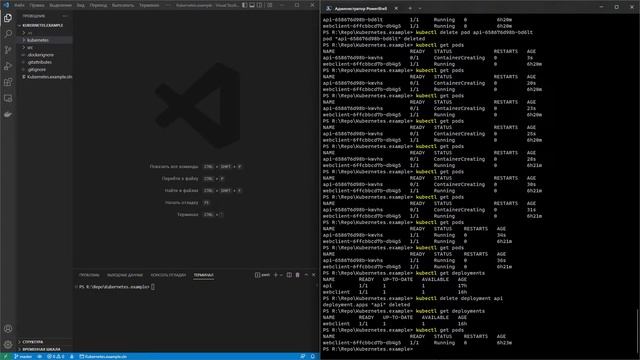This screenshot has height=360, width=640.
Task: Open the Go menu in VS Code
Action: coord(98,5)
